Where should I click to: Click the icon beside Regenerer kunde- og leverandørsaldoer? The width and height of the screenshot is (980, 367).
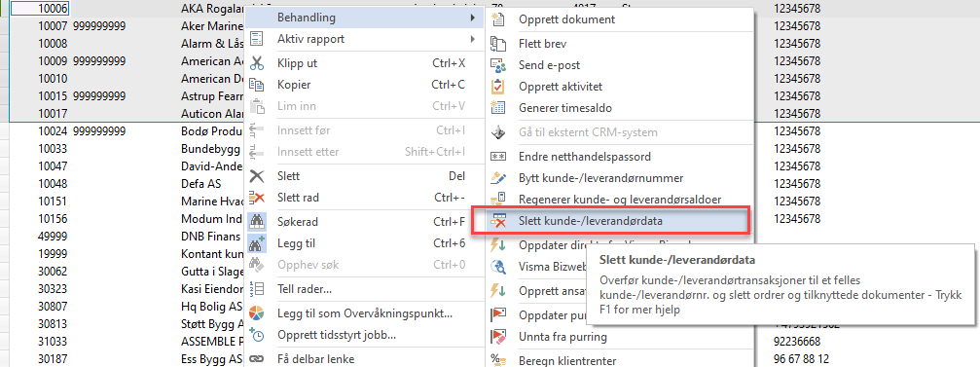click(498, 199)
